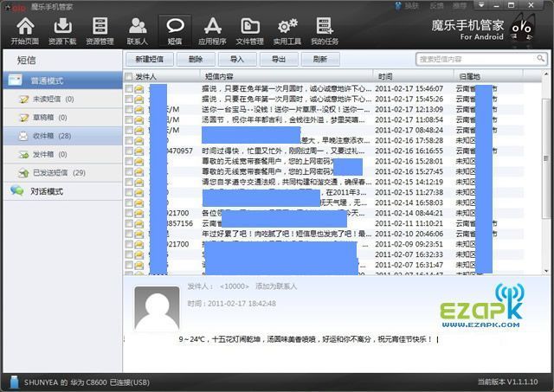
Task: Select message starting 请您自学遵守交通法规
Action: [x=287, y=183]
